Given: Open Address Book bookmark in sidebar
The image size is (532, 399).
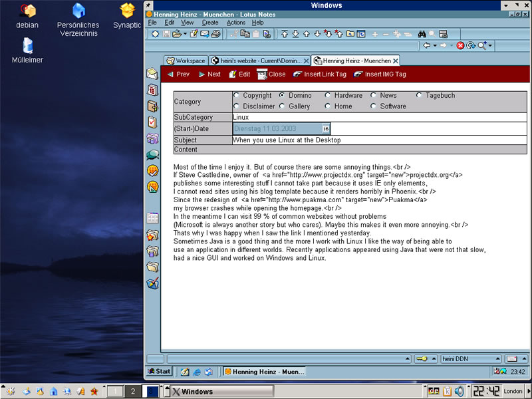Looking at the screenshot, I should (153, 106).
